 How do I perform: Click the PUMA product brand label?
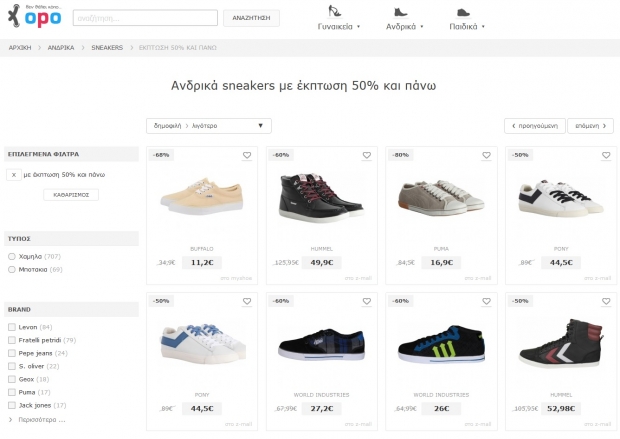pos(441,249)
